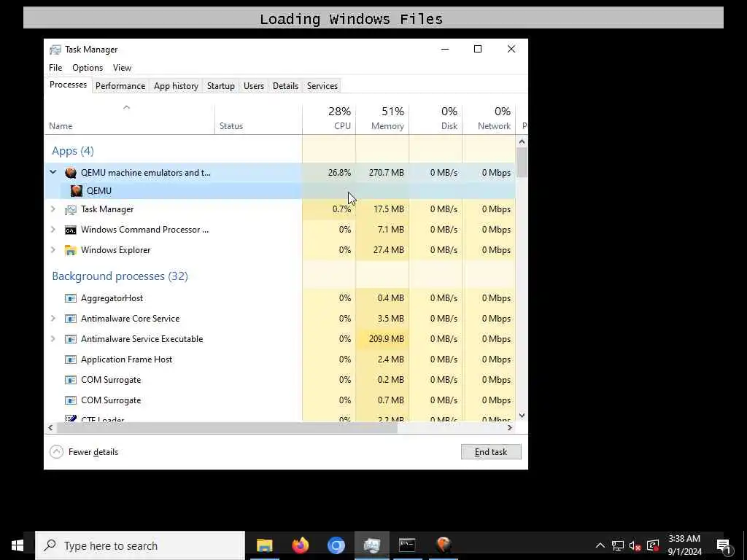Expand the Windows Command Processor group
The width and height of the screenshot is (747, 560).
point(53,230)
